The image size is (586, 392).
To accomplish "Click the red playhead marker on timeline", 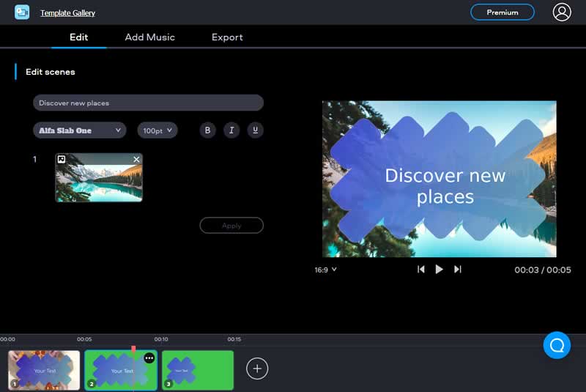I will coord(133,349).
